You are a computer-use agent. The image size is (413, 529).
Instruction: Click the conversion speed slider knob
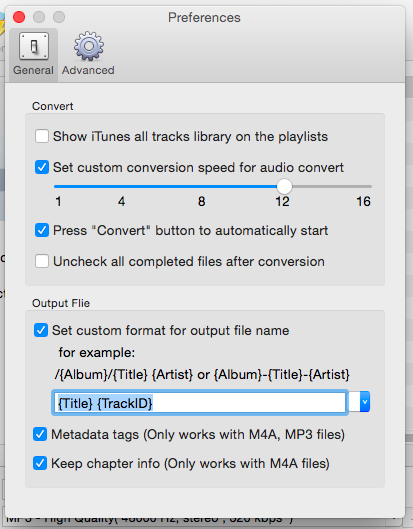coord(284,186)
